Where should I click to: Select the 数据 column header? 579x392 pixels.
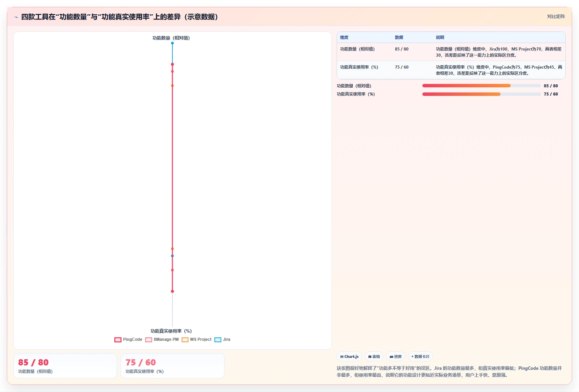(x=399, y=38)
